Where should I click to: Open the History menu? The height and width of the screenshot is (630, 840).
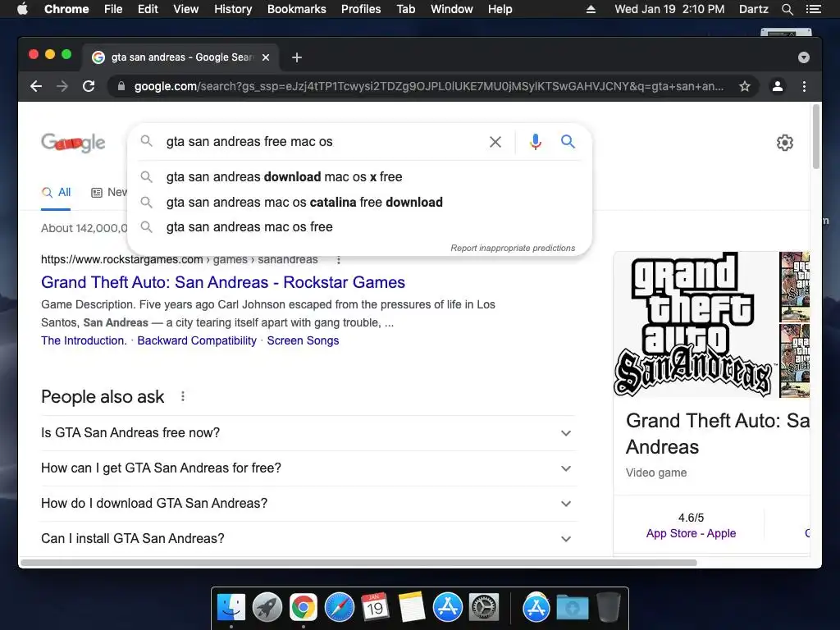click(x=233, y=9)
